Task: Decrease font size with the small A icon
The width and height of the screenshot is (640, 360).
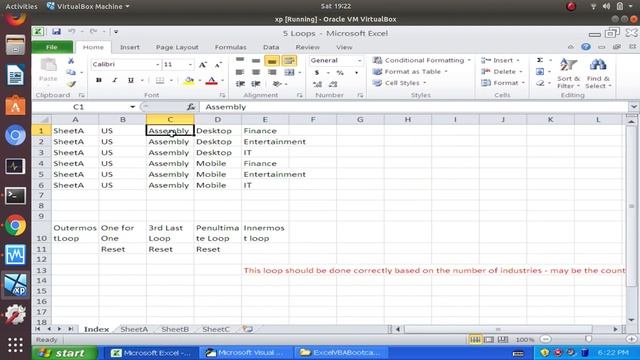Action: click(218, 64)
